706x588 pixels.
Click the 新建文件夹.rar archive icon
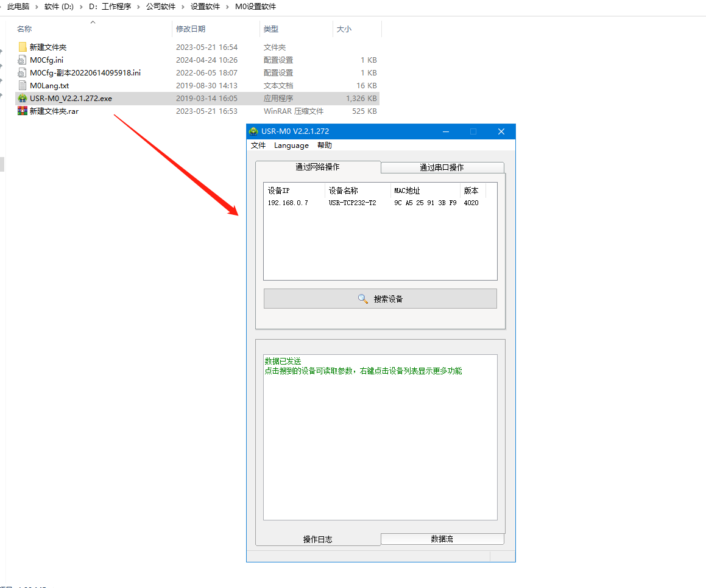[23, 111]
